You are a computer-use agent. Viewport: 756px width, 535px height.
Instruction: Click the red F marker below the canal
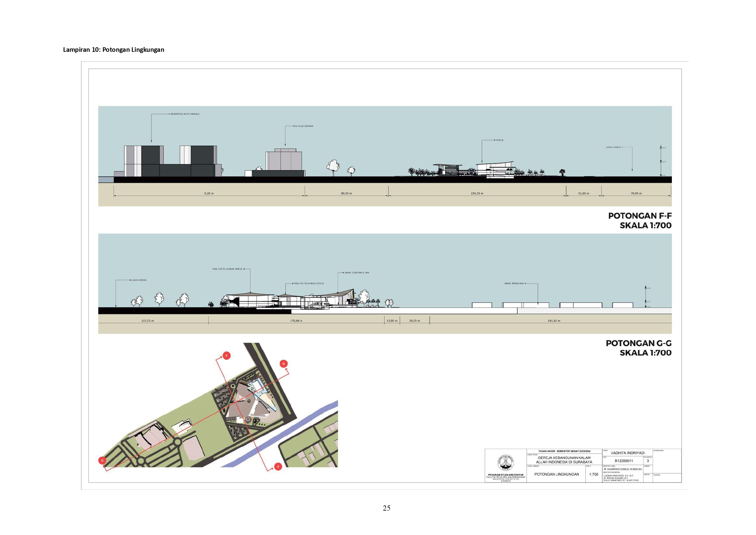pyautogui.click(x=278, y=466)
